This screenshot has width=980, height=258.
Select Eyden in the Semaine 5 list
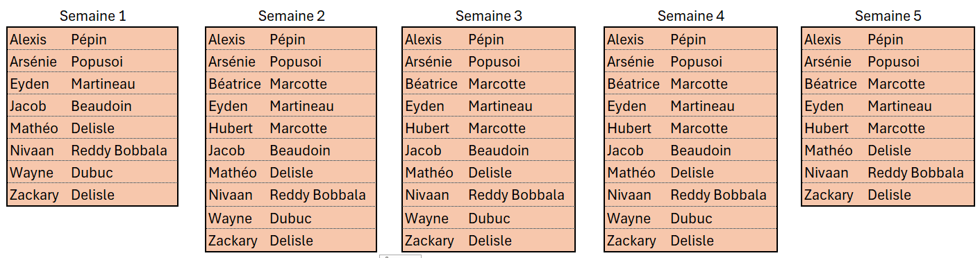pyautogui.click(x=824, y=106)
